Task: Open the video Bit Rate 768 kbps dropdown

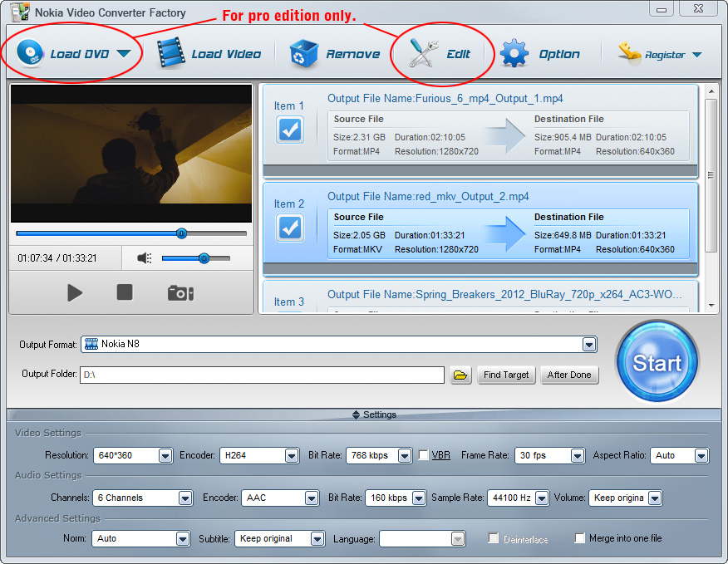Action: coord(405,456)
